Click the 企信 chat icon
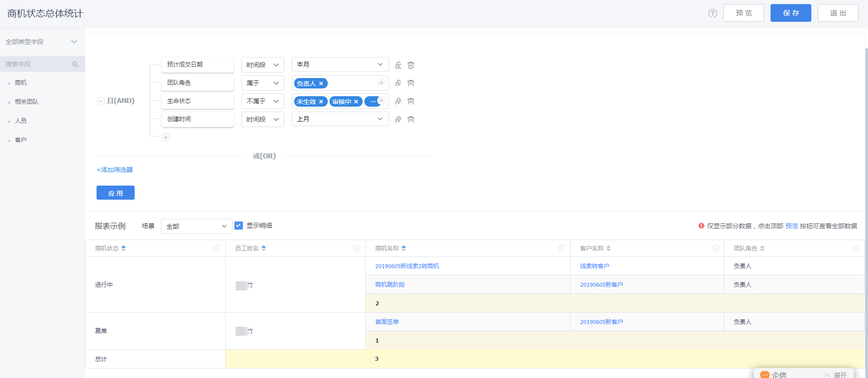The height and width of the screenshot is (378, 868). coord(765,375)
